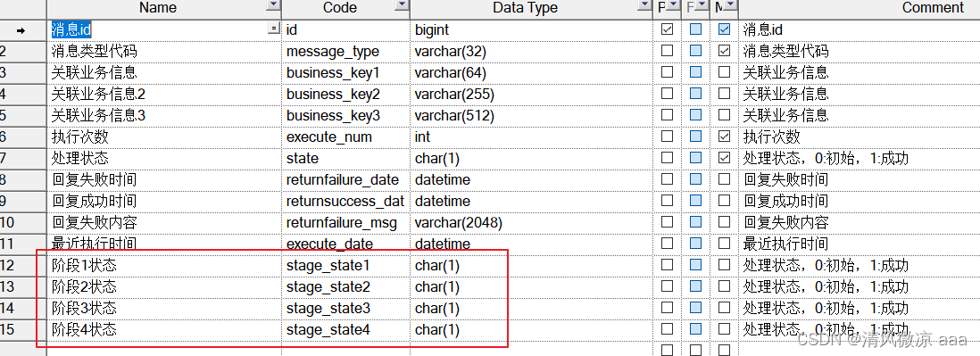This screenshot has height=356, width=980.
Task: Toggle the F checkbox in the id row
Action: pyautogui.click(x=695, y=29)
